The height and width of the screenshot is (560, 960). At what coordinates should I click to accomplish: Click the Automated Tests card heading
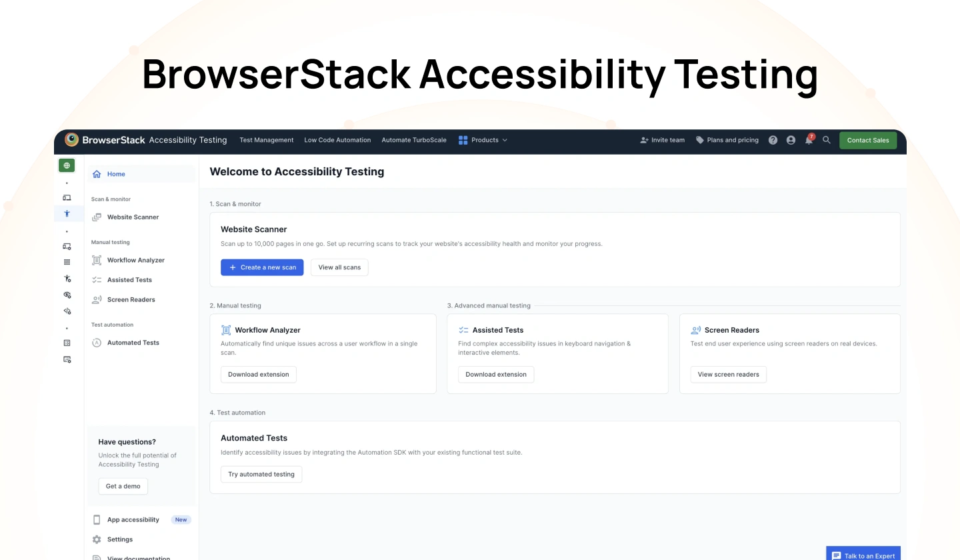coord(254,438)
